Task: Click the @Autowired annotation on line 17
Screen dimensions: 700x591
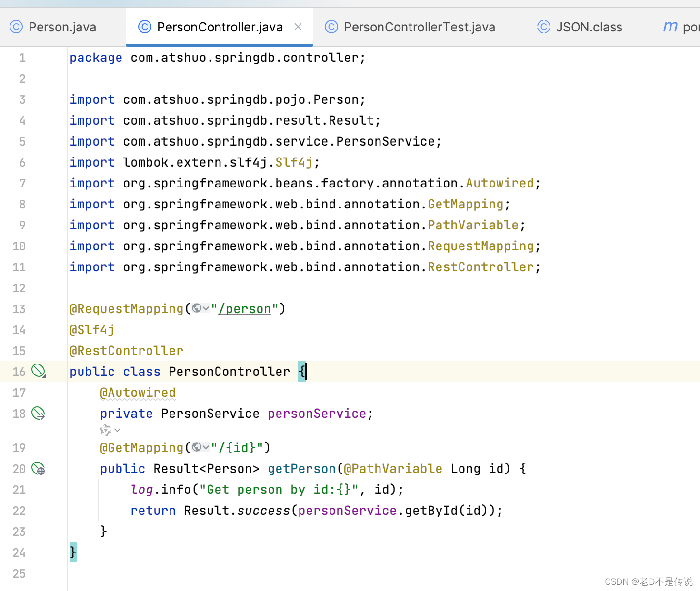Action: pyautogui.click(x=138, y=393)
